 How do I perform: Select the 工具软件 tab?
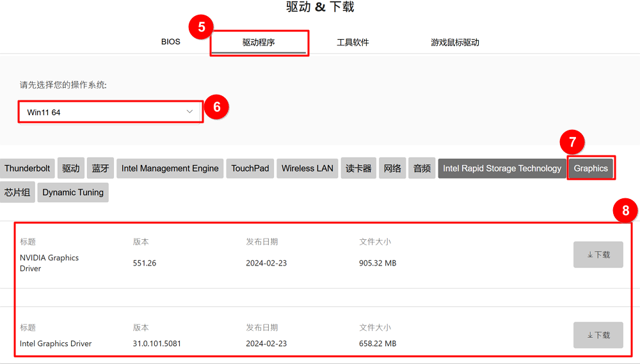click(x=353, y=43)
